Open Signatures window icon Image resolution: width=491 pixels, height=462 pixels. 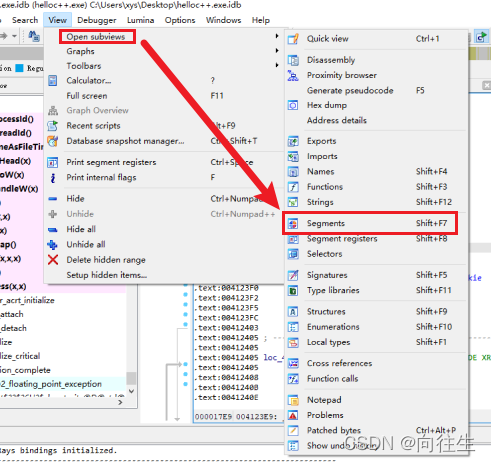(x=293, y=275)
